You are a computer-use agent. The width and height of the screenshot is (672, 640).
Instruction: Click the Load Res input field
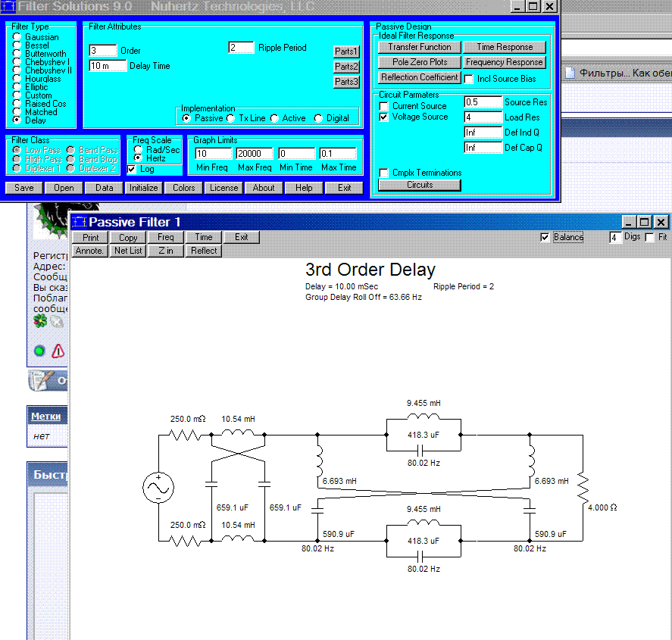(483, 117)
